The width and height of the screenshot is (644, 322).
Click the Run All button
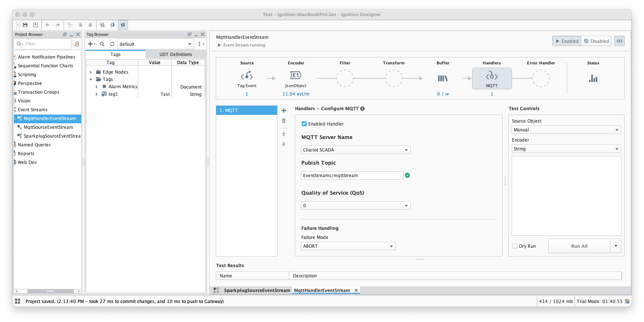tap(579, 246)
